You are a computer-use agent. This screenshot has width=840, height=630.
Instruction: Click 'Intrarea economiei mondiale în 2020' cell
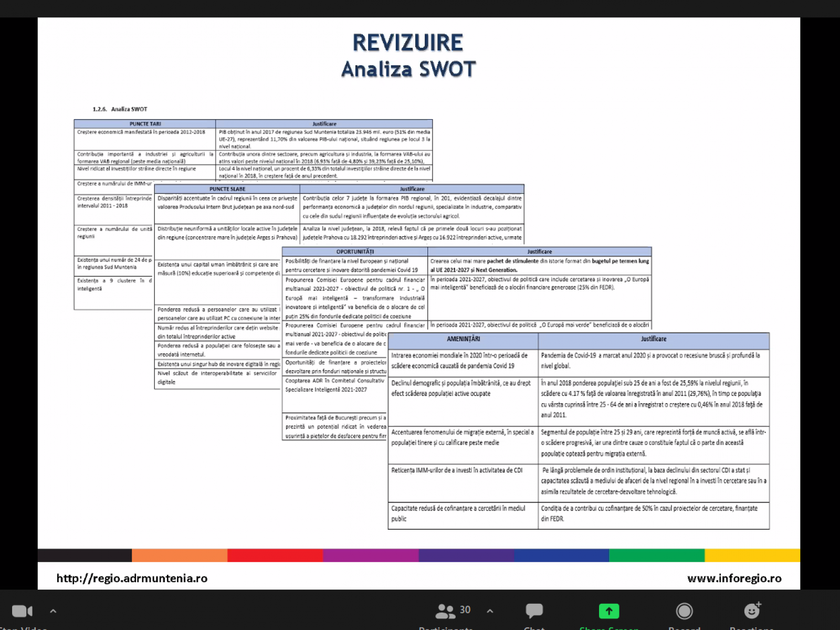463,363
